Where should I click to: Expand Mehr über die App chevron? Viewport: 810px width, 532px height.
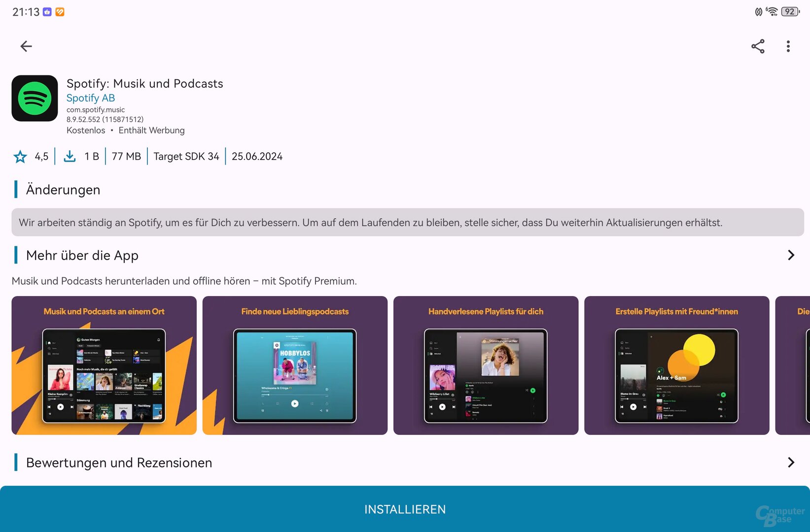pos(791,255)
